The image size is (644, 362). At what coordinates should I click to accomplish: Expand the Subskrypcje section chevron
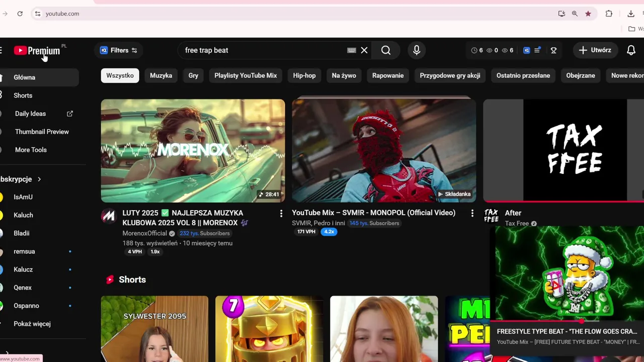(39, 179)
